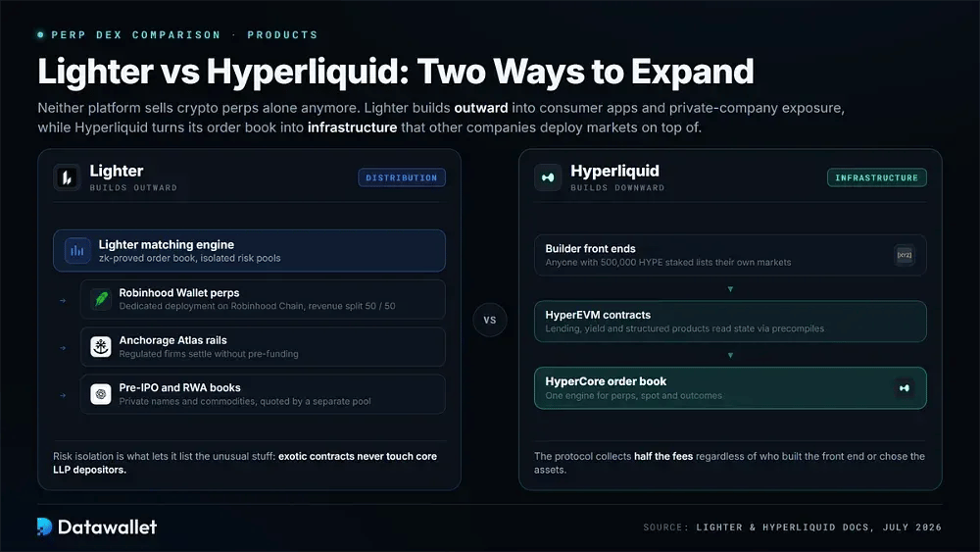Click the "PERP DEX COMPARISON" label

pos(135,35)
